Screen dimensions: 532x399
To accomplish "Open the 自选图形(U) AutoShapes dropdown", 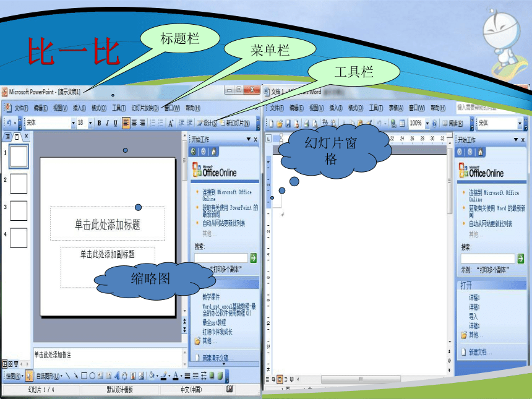I will [49, 376].
